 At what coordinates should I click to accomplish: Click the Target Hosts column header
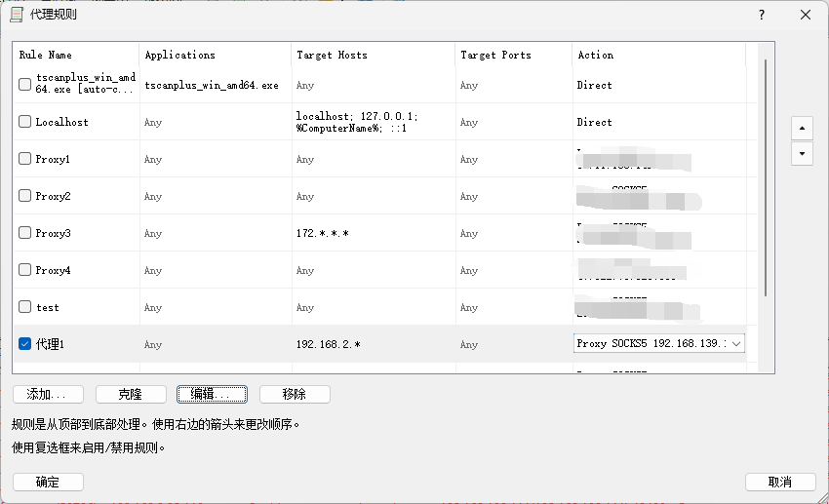[x=373, y=55]
